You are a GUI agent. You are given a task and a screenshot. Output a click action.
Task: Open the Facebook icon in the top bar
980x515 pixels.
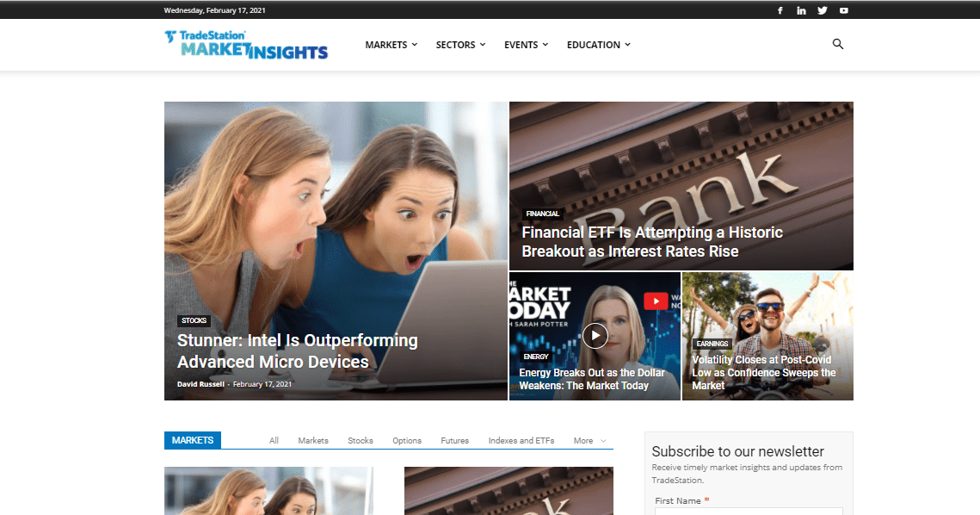click(780, 10)
